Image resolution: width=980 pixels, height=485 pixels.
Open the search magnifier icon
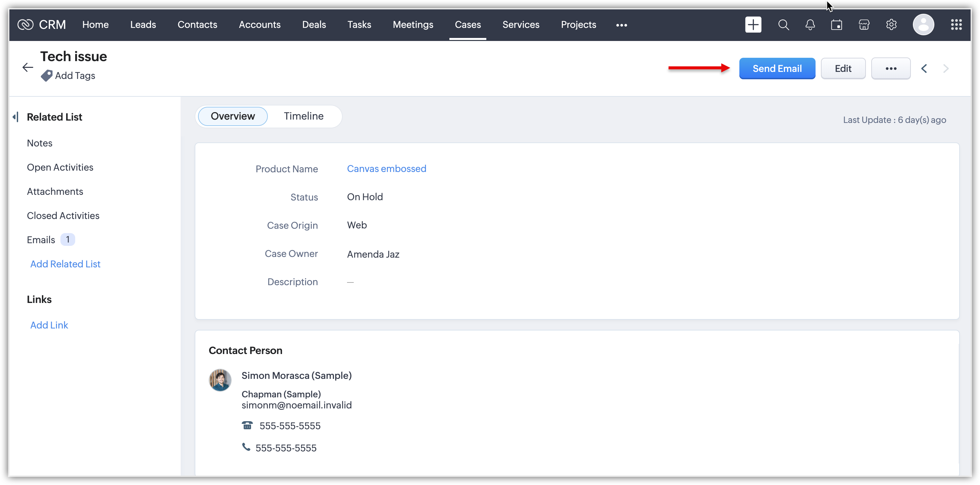(783, 25)
